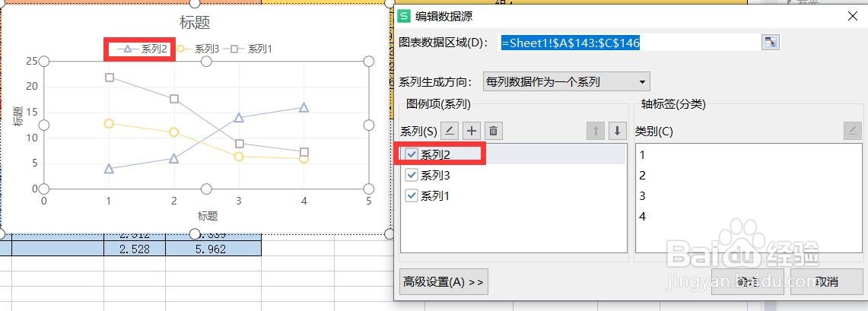Screen dimensions: 868x311
Task: Click the 取消 button
Action: point(825,281)
